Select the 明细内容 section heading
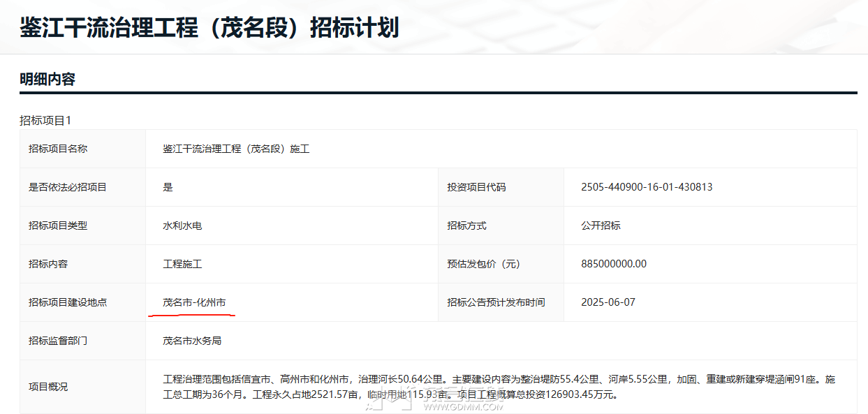 pyautogui.click(x=47, y=79)
